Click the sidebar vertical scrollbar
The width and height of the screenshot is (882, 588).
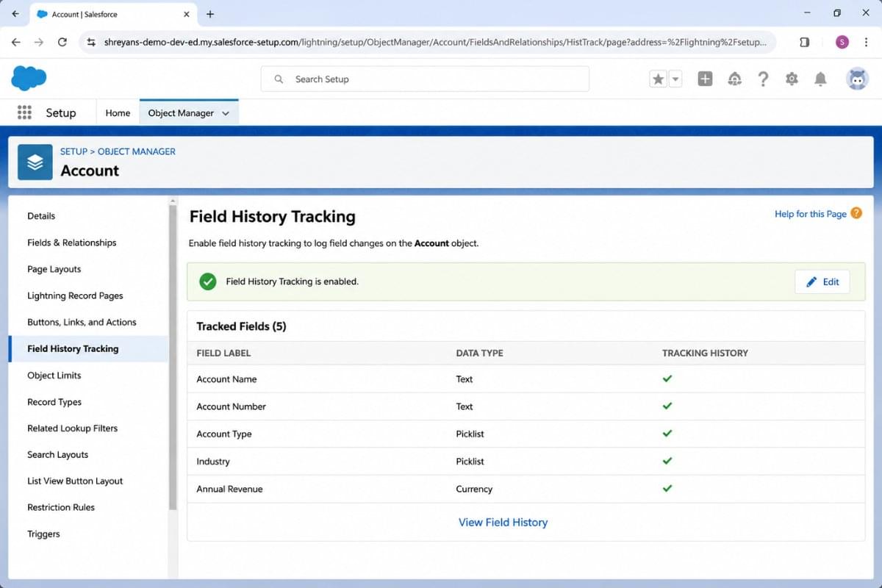tap(173, 357)
